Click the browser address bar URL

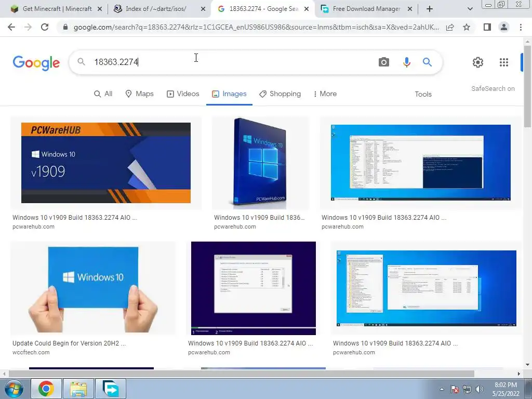click(256, 27)
